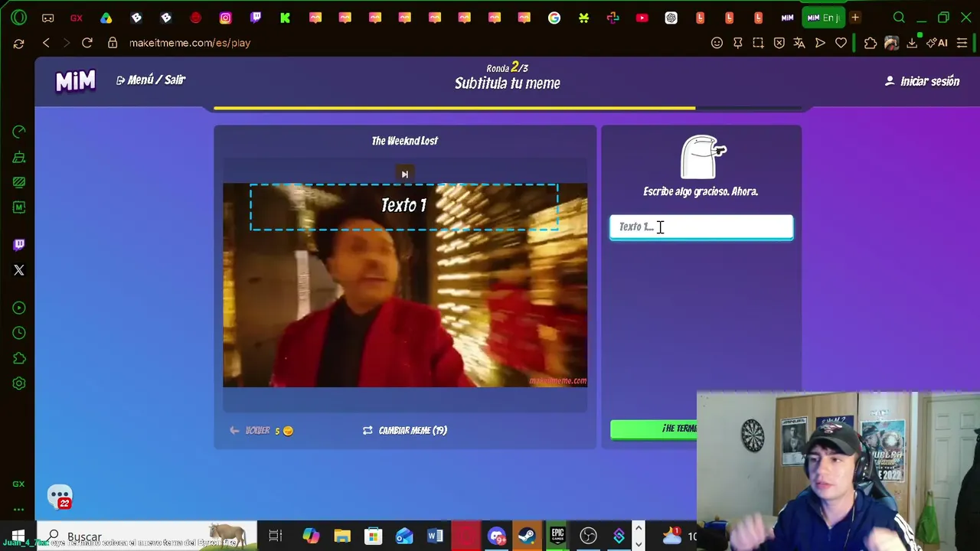
Task: Open Discord from the taskbar
Action: click(x=496, y=536)
